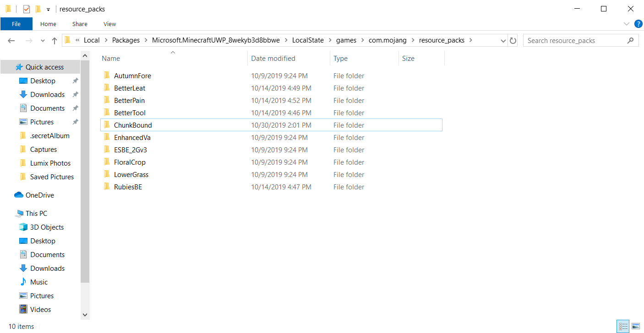Expand the chevron after Packages breadcrumb
Screen dimensions: 644x333
coord(146,40)
